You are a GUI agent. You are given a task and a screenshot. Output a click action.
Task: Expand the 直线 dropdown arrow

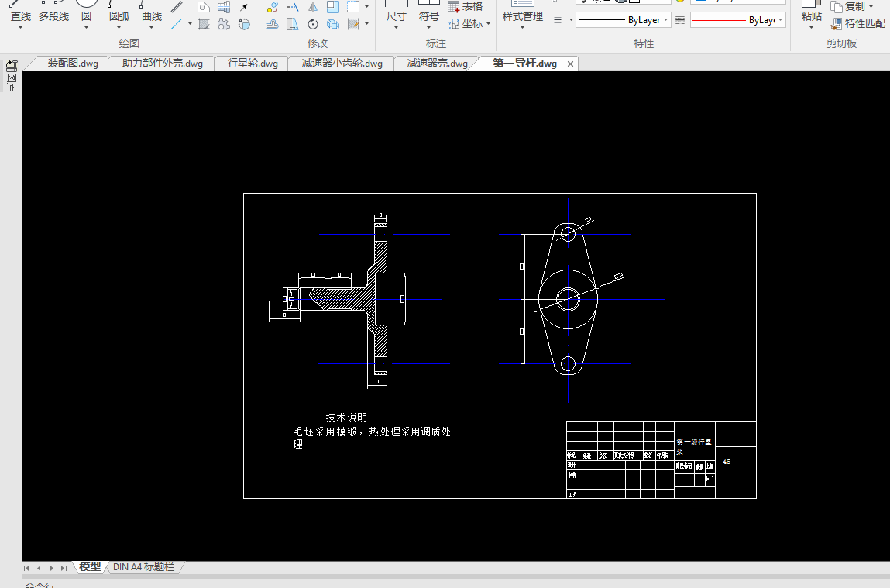[21, 26]
